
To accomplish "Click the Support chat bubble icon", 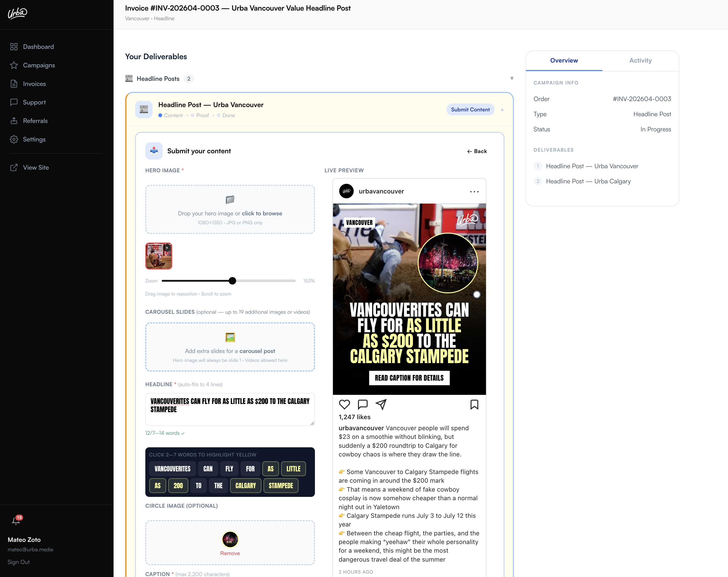I will [14, 102].
